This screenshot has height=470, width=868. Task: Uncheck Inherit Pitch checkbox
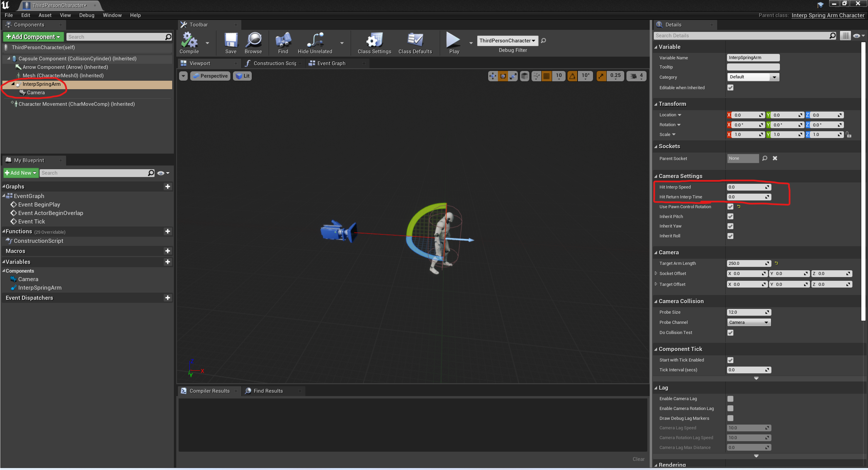730,216
